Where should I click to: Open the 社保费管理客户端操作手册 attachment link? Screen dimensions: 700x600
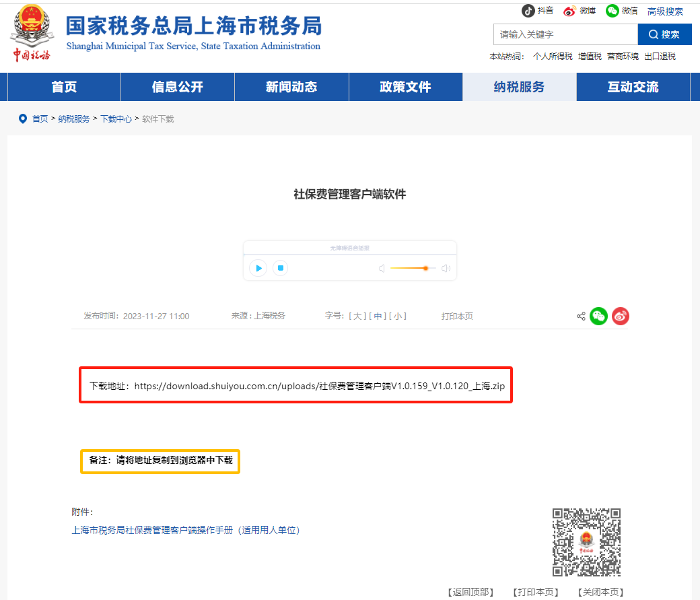[186, 530]
